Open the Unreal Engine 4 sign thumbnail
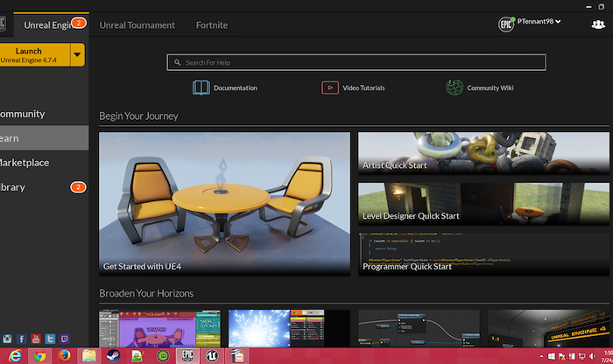Viewport: 613px width, 364px height. [548, 328]
